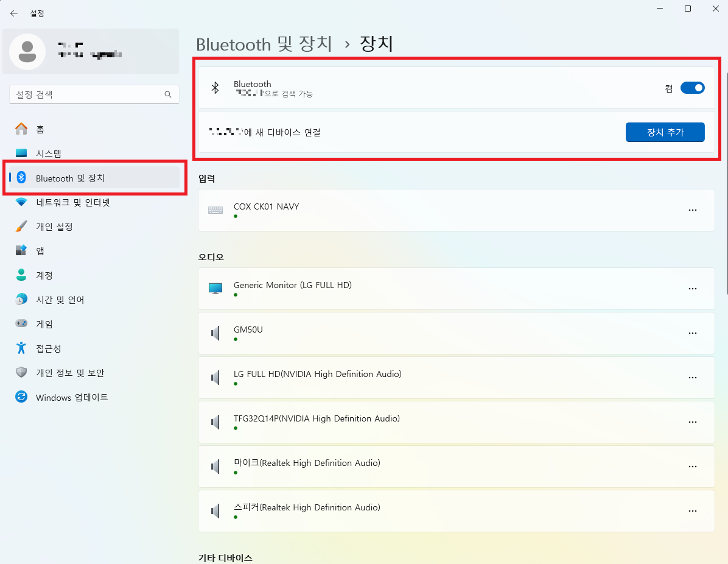
Task: Open more options for Generic Monitor
Action: click(692, 289)
